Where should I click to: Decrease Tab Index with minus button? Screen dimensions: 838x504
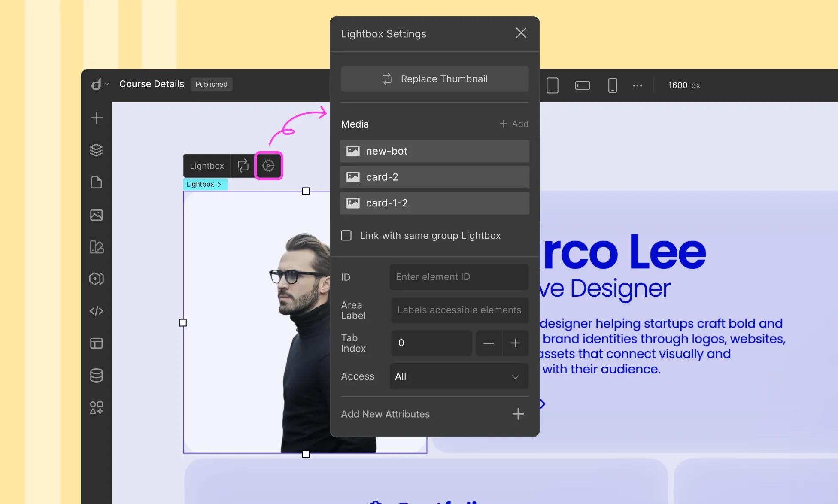489,343
